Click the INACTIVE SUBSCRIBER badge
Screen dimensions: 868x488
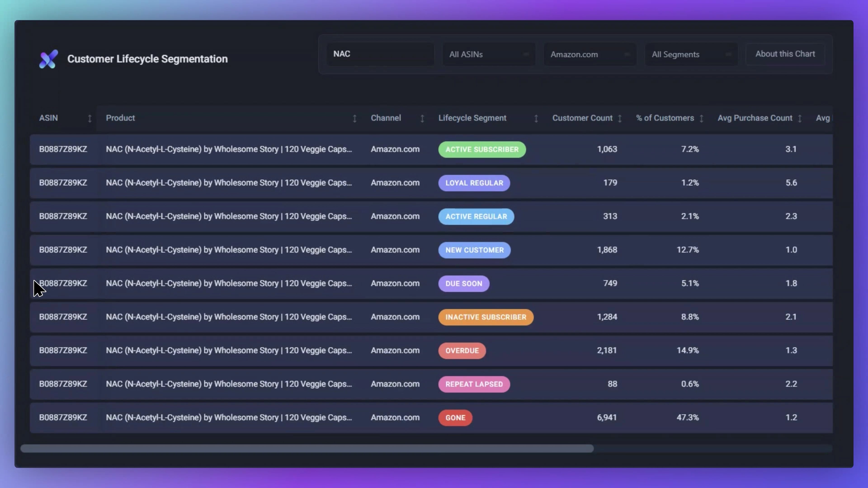[486, 317]
